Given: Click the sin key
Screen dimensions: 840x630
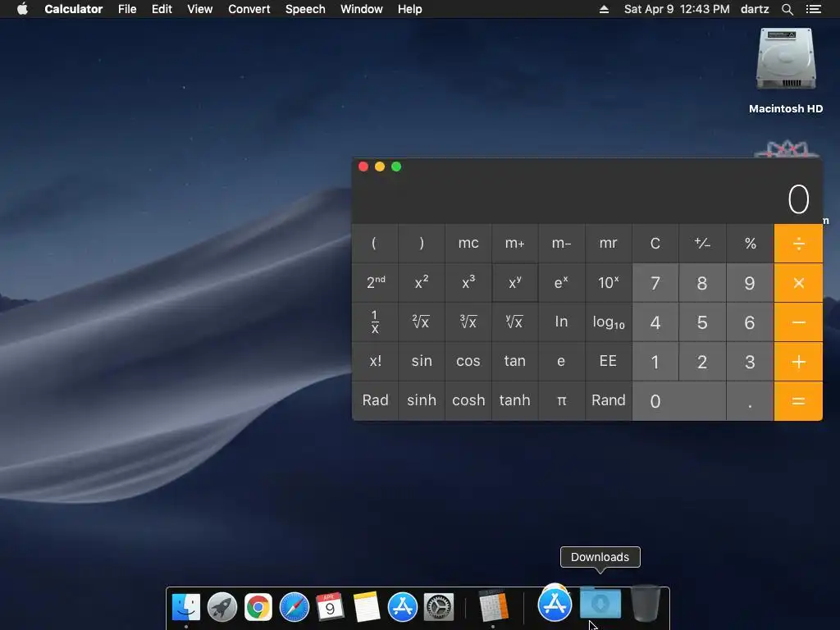Looking at the screenshot, I should 422,361.
